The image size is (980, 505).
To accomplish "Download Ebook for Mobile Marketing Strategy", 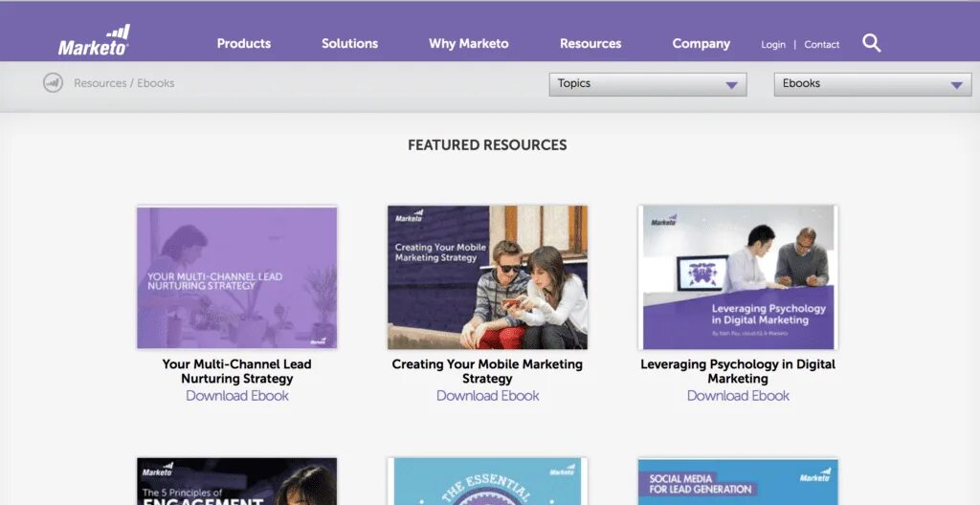I will point(487,396).
